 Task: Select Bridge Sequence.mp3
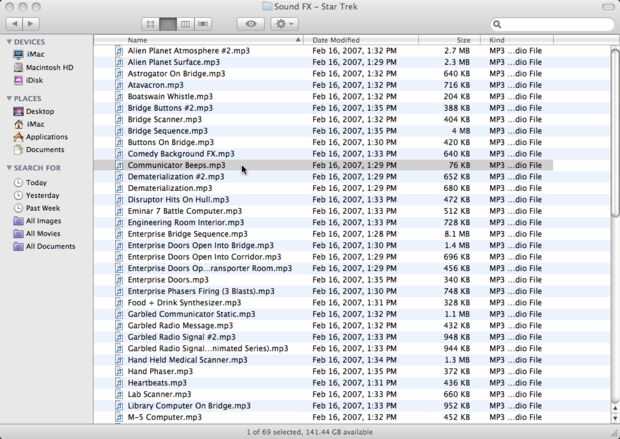click(x=168, y=131)
